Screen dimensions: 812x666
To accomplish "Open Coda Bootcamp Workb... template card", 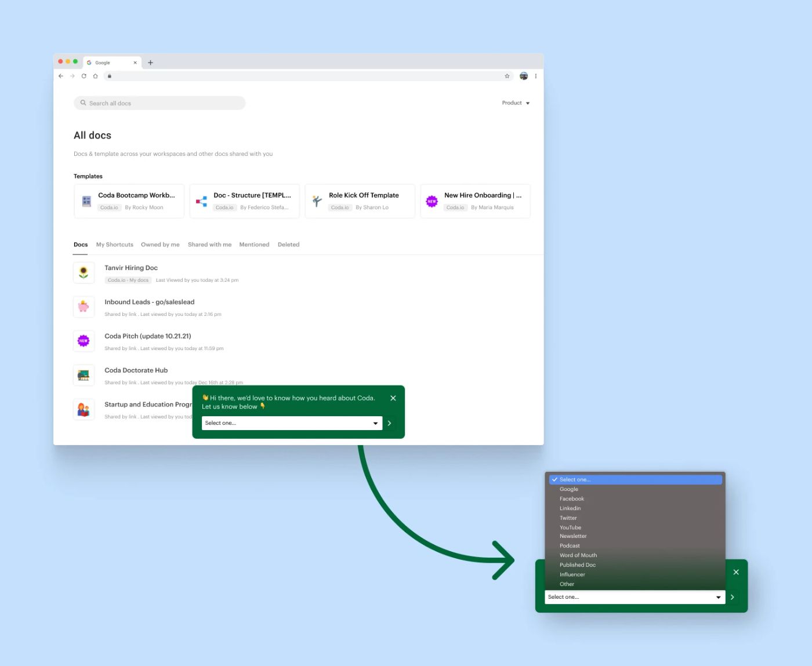I will [x=129, y=201].
